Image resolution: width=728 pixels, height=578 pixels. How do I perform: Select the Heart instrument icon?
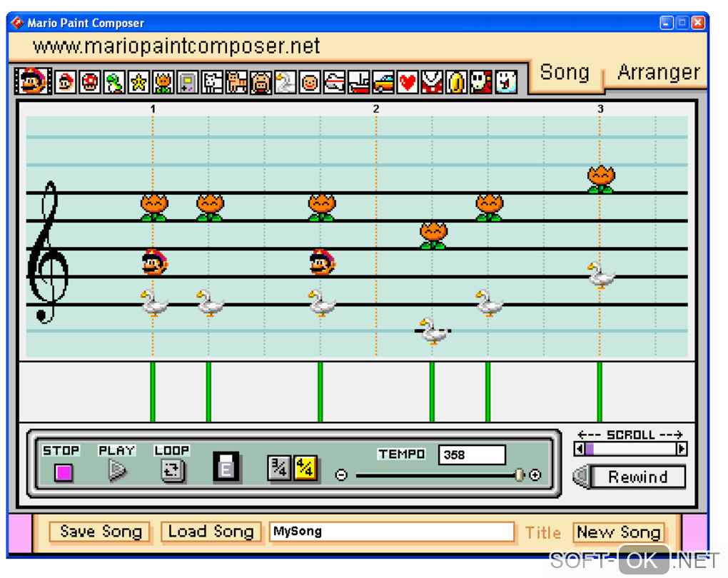(408, 83)
